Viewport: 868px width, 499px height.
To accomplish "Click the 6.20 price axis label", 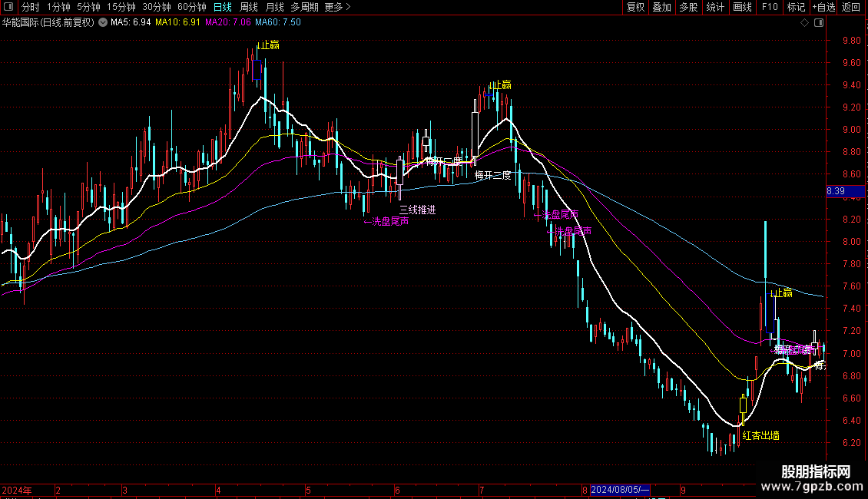I will tap(852, 442).
